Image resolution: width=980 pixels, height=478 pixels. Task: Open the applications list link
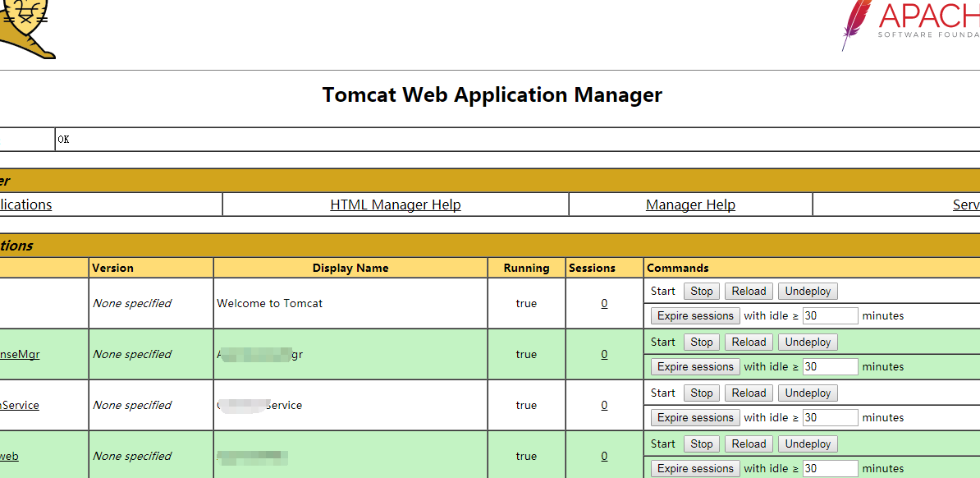(25, 205)
